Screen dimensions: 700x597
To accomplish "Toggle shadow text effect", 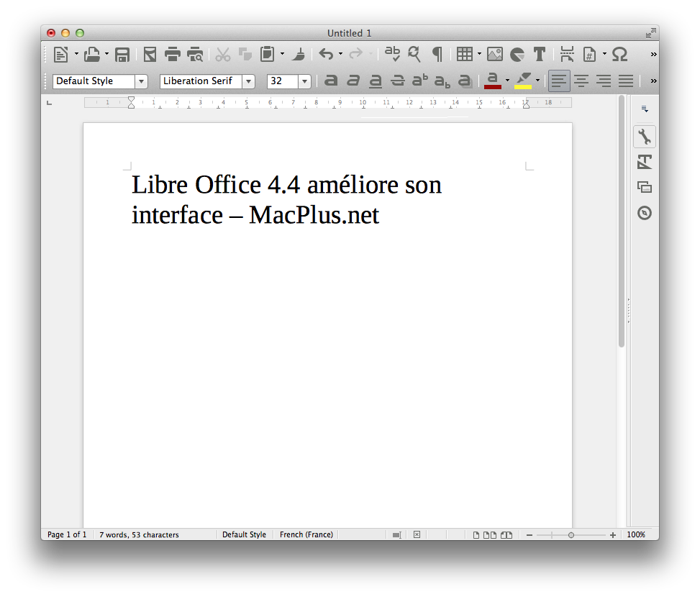I will pyautogui.click(x=465, y=81).
